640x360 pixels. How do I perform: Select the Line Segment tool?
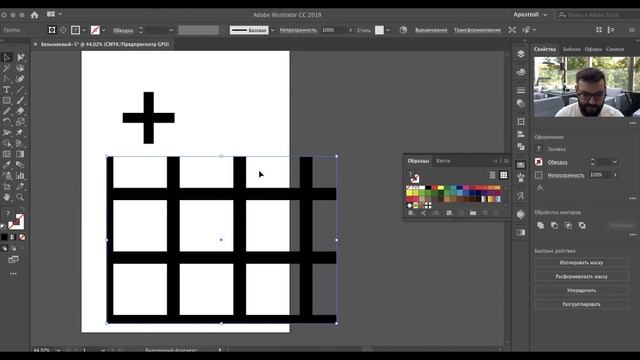pyautogui.click(x=20, y=90)
